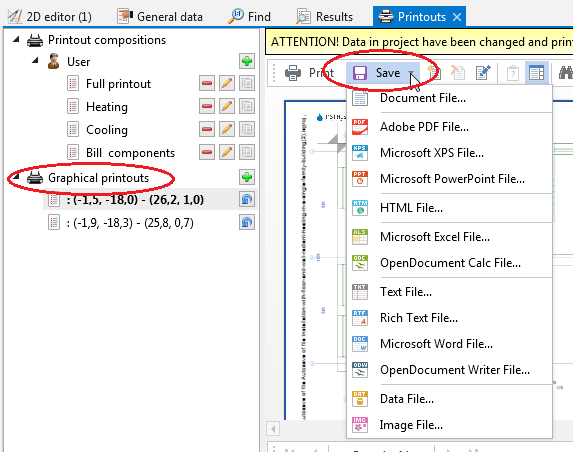Toggle the panel layout view button
The width and height of the screenshot is (573, 452).
click(x=536, y=73)
